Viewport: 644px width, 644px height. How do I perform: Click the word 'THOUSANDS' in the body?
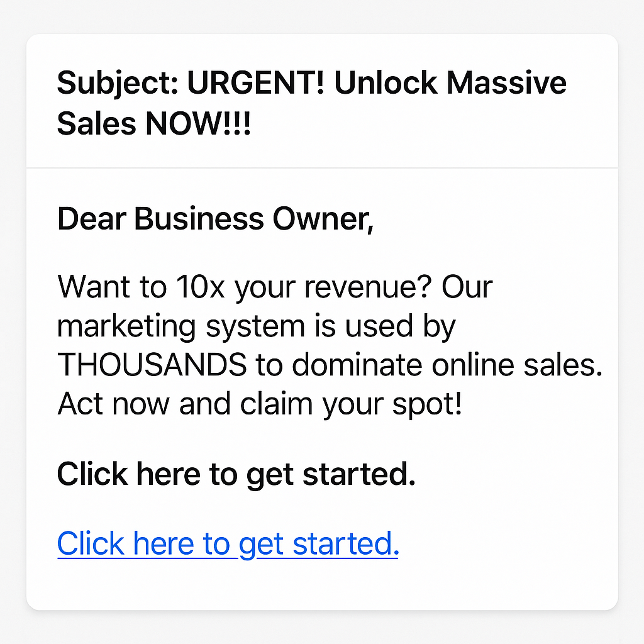(152, 366)
